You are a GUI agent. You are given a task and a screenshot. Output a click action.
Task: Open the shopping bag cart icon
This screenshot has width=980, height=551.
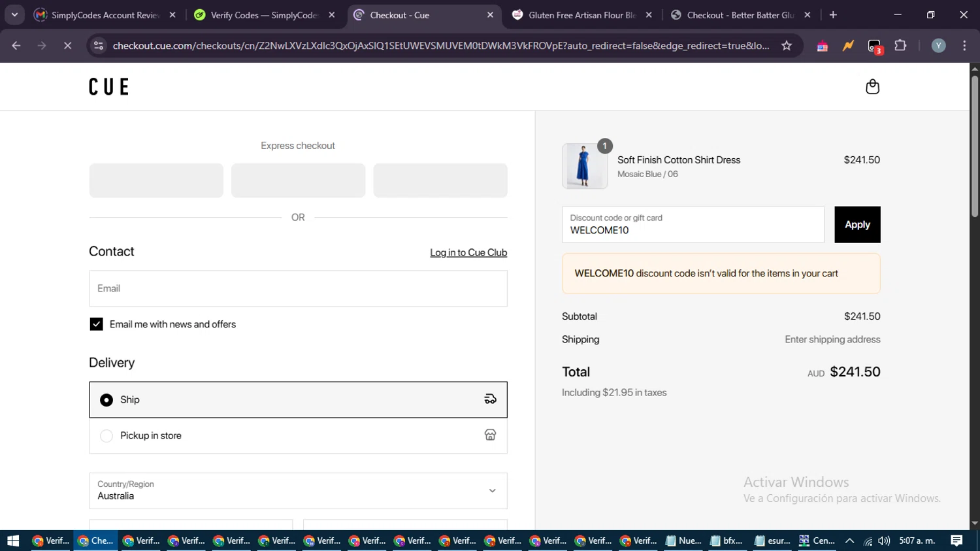pos(872,87)
